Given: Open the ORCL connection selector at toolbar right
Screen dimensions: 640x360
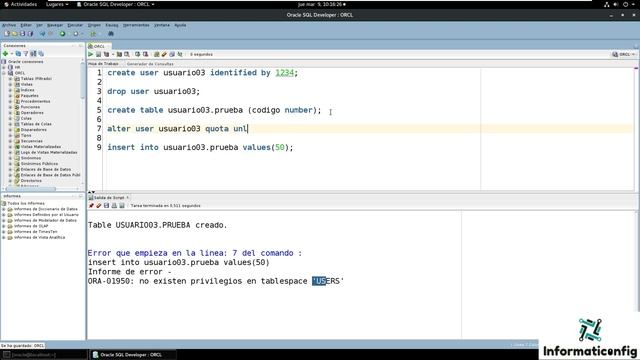Looking at the screenshot, I should [623, 54].
